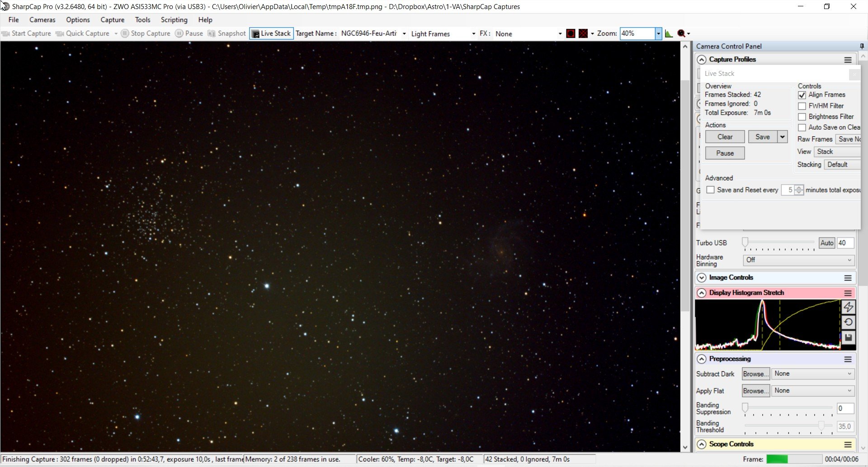
Task: Open the Hardware Binning dropdown
Action: 798,260
